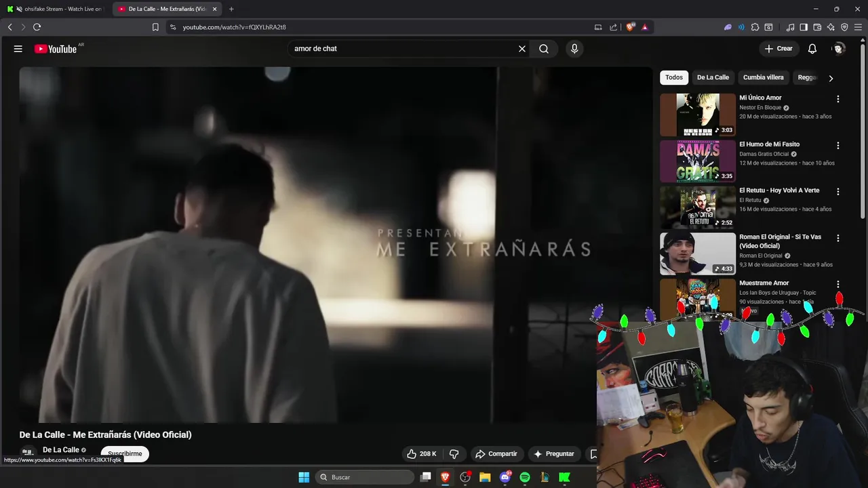Open options for Muestrame Amor video
This screenshot has height=488, width=868.
837,284
